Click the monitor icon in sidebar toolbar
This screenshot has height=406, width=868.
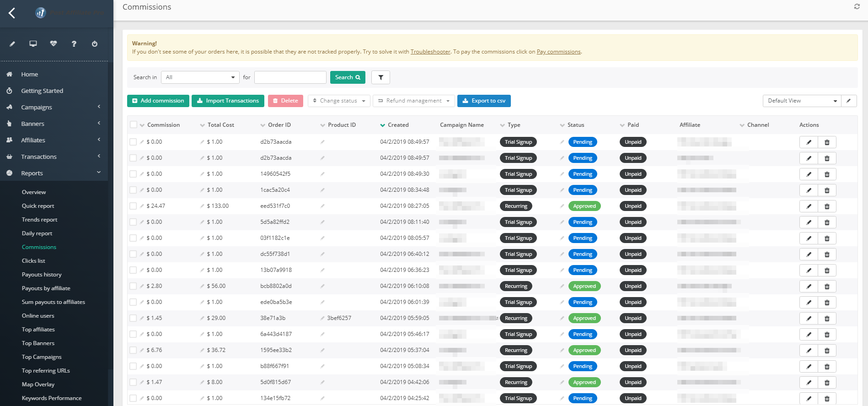click(33, 44)
